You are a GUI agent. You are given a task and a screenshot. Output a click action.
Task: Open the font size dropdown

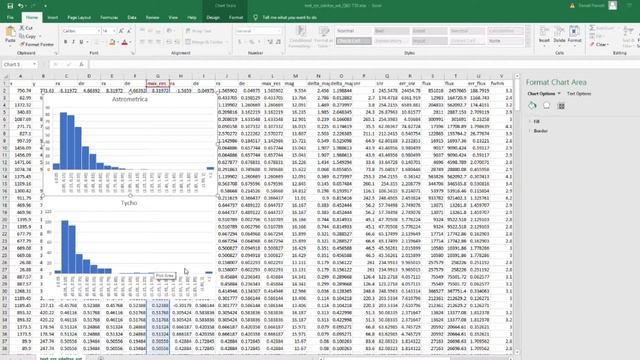click(x=114, y=31)
